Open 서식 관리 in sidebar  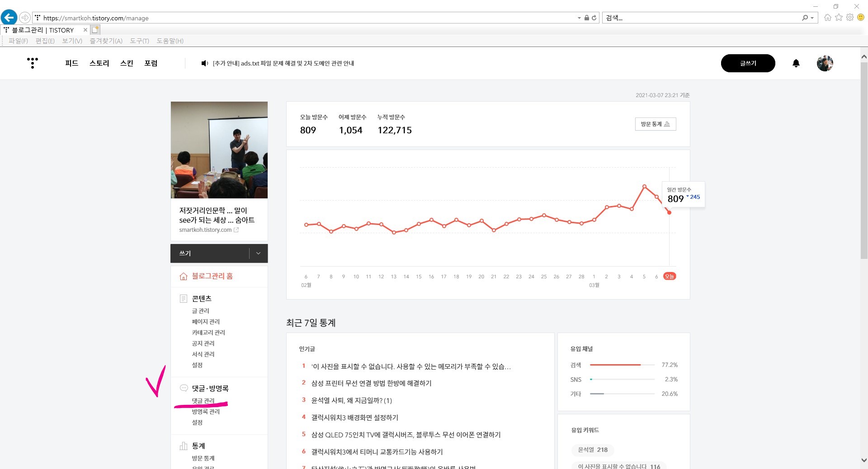point(203,354)
